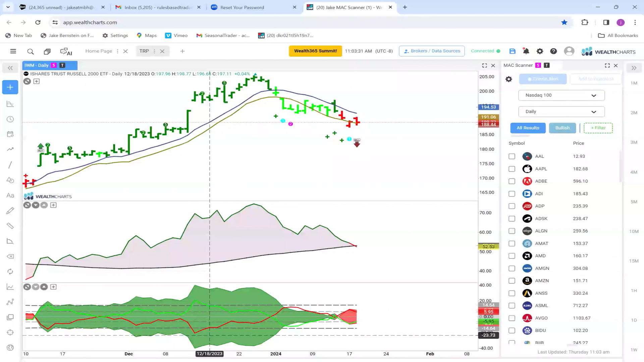This screenshot has width=644, height=362.
Task: Check the AMZN symbol checkbox
Action: (512, 281)
